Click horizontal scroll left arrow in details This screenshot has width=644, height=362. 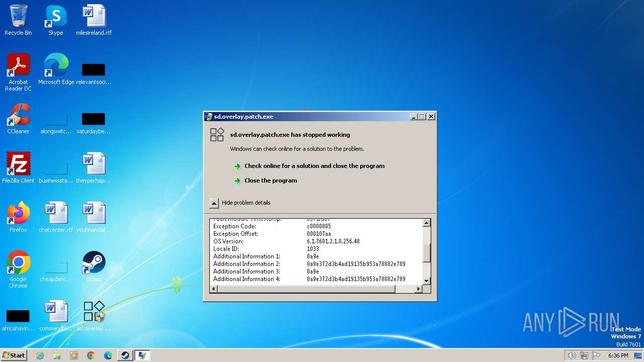point(214,289)
